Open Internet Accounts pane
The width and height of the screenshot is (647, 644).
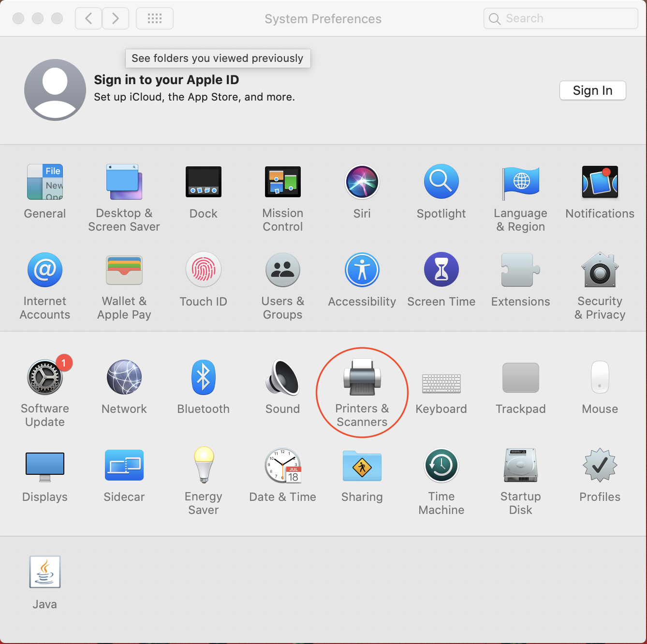45,270
